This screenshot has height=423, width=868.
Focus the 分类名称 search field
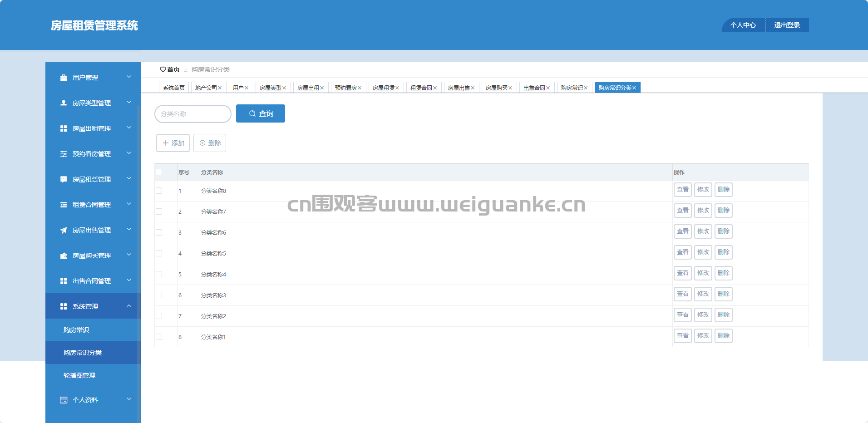pyautogui.click(x=193, y=114)
